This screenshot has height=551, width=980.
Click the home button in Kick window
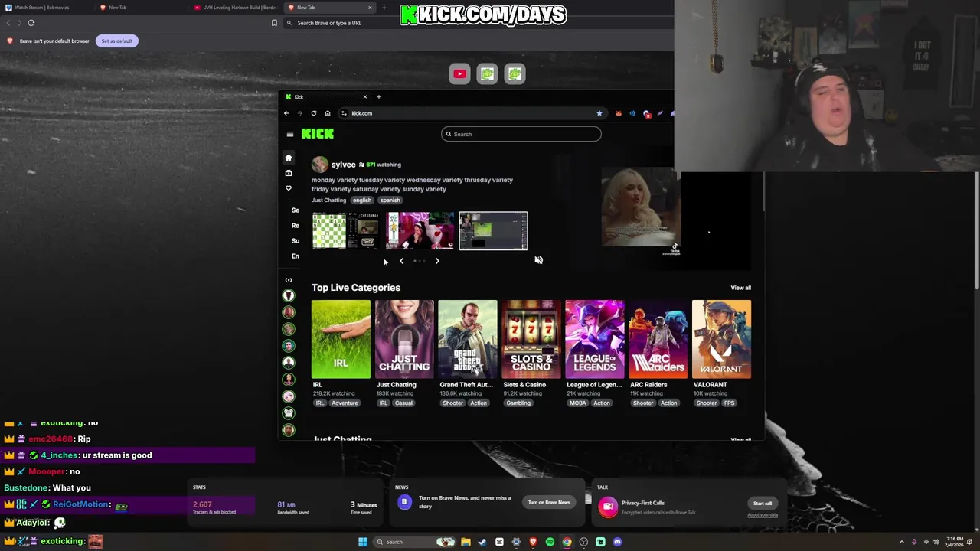(327, 113)
